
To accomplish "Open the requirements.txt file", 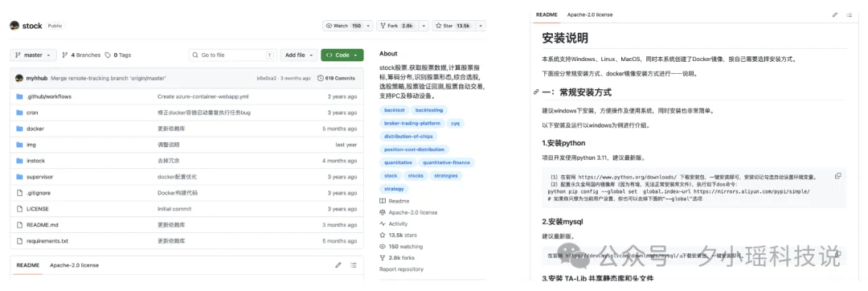I will coord(47,241).
